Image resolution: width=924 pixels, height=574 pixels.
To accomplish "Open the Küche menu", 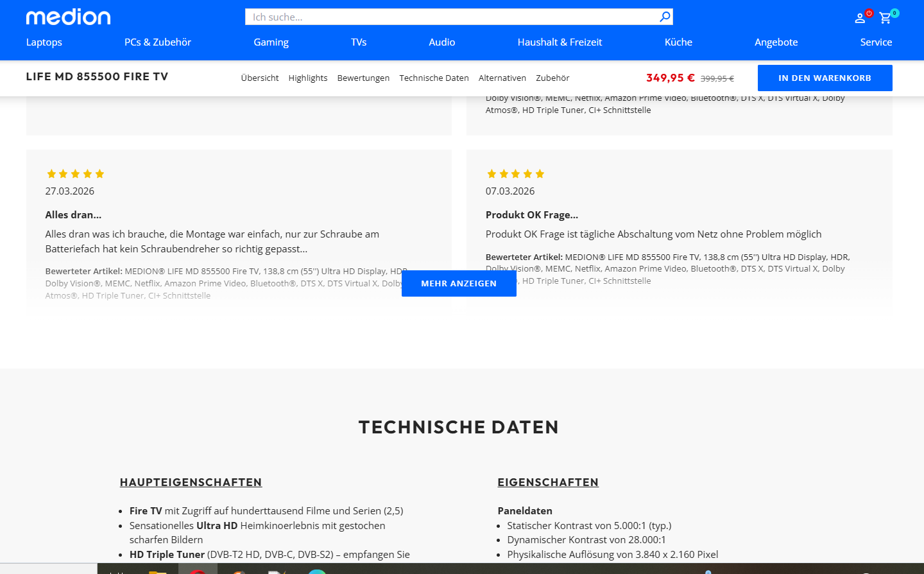I will pos(678,42).
